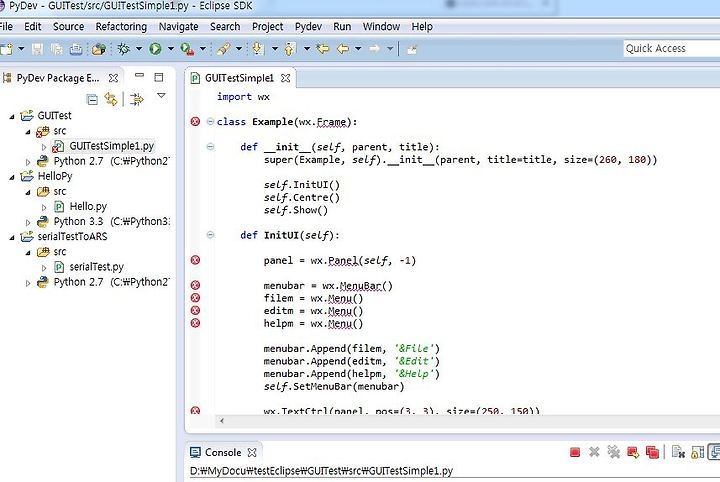This screenshot has width=720, height=482.
Task: Start debugging with the bug icon
Action: point(124,48)
